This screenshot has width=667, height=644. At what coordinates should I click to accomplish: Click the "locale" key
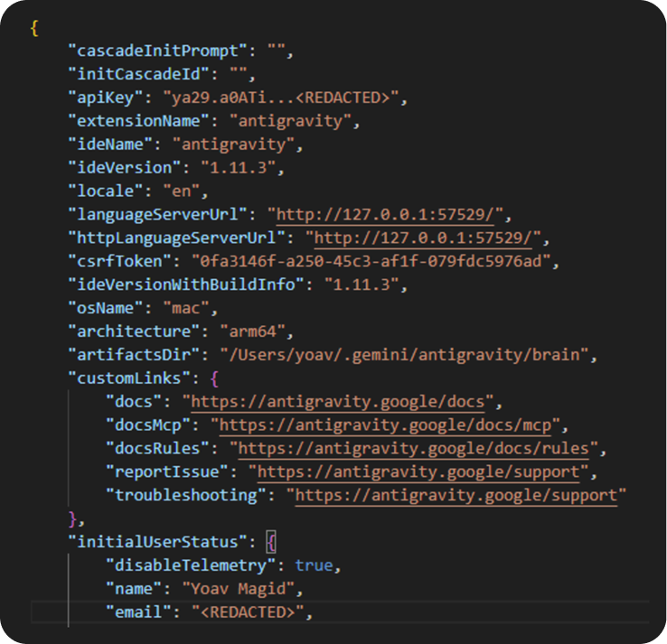click(x=106, y=191)
